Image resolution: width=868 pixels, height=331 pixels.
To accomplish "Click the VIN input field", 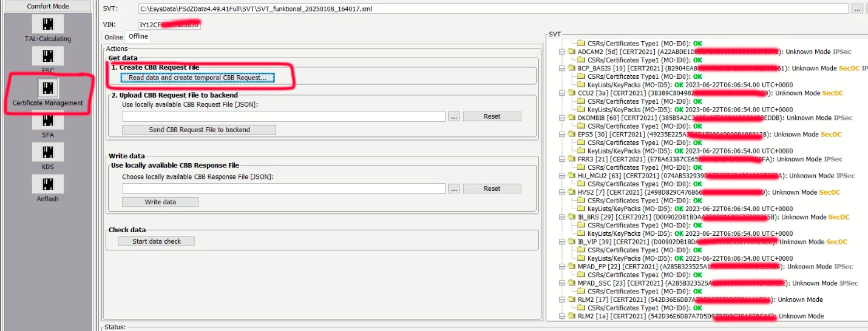I will coord(169,24).
